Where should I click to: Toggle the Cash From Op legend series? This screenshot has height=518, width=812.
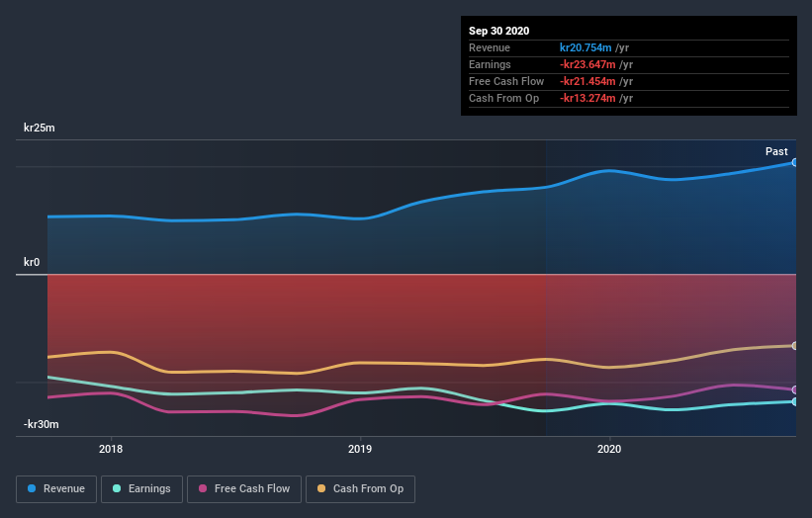[x=360, y=489]
